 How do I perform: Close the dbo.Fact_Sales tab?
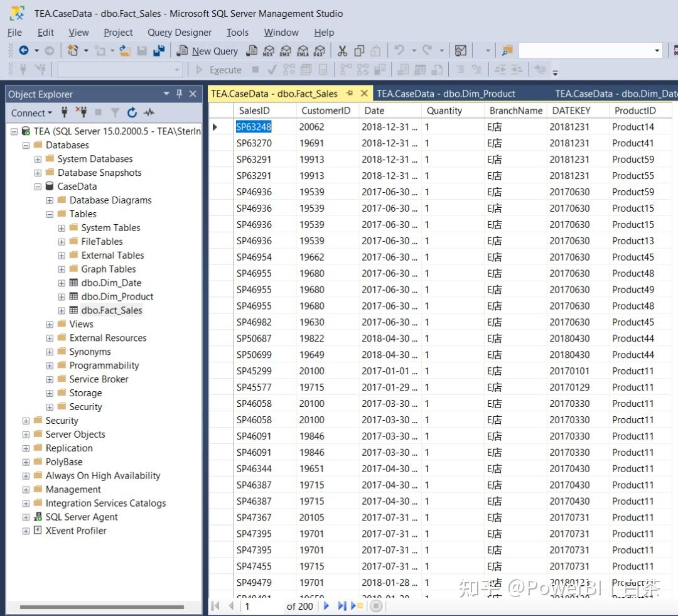tap(364, 93)
